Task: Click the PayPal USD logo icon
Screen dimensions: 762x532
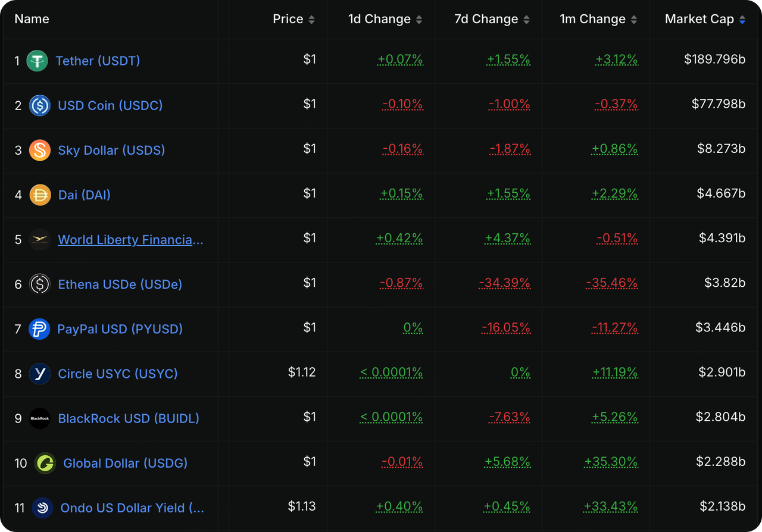Action: pyautogui.click(x=39, y=329)
